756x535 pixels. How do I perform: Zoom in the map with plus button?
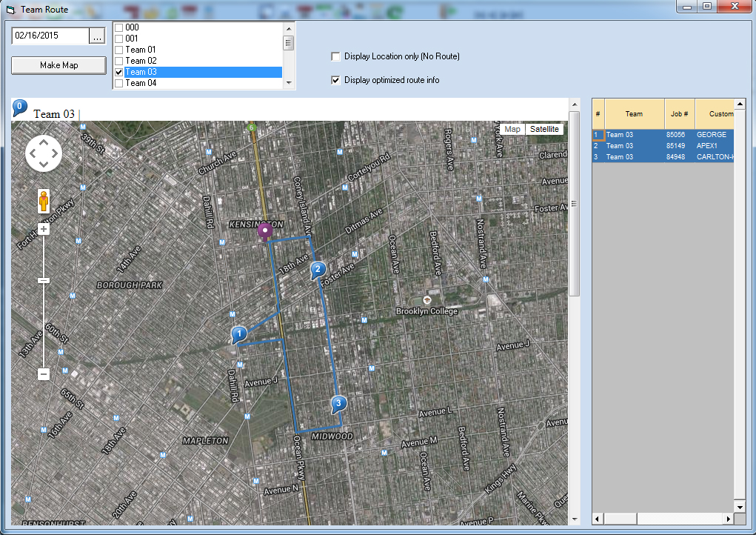tap(44, 229)
